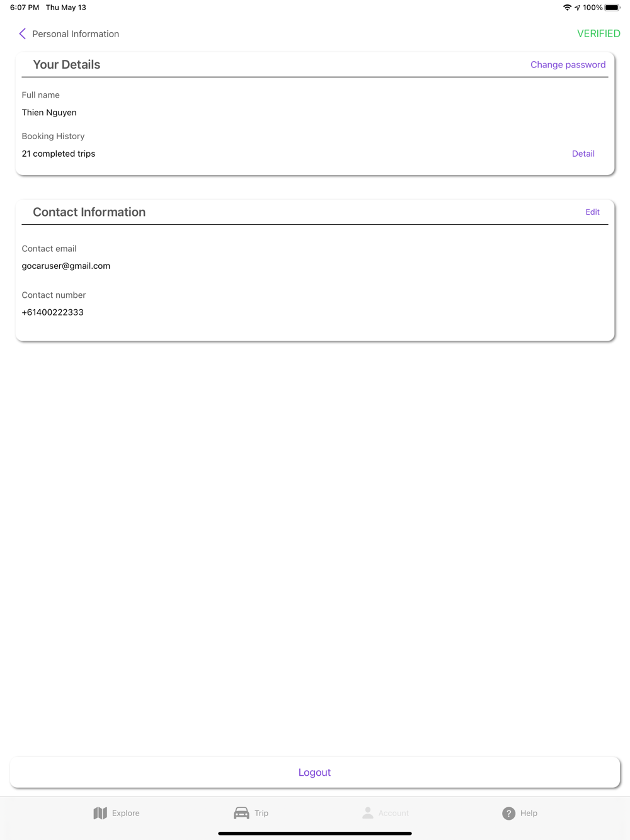Screen dimensions: 630x840
Task: Edit the Contact Information section
Action: pos(592,212)
